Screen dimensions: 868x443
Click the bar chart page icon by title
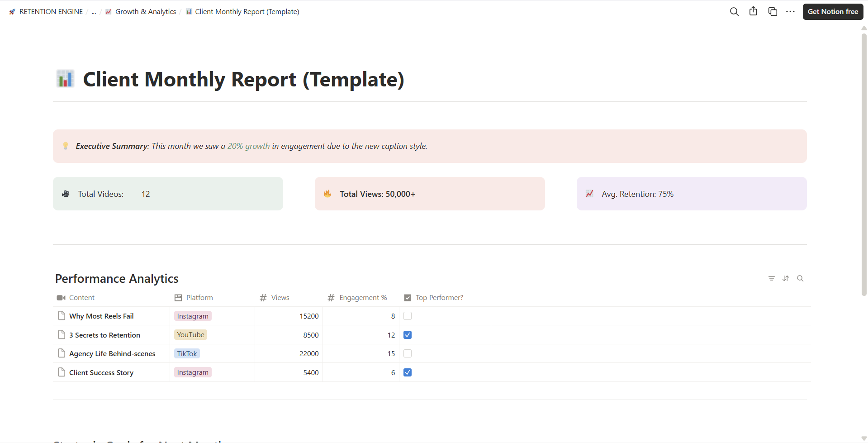[65, 79]
